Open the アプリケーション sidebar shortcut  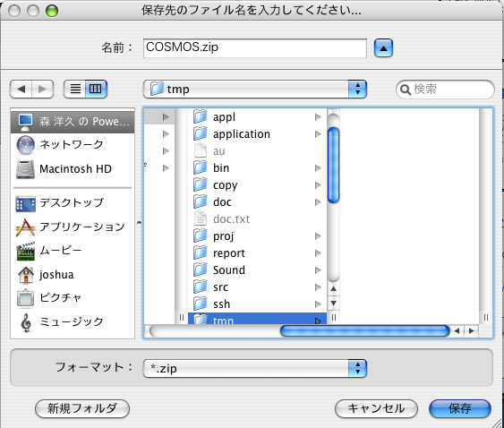(x=73, y=227)
